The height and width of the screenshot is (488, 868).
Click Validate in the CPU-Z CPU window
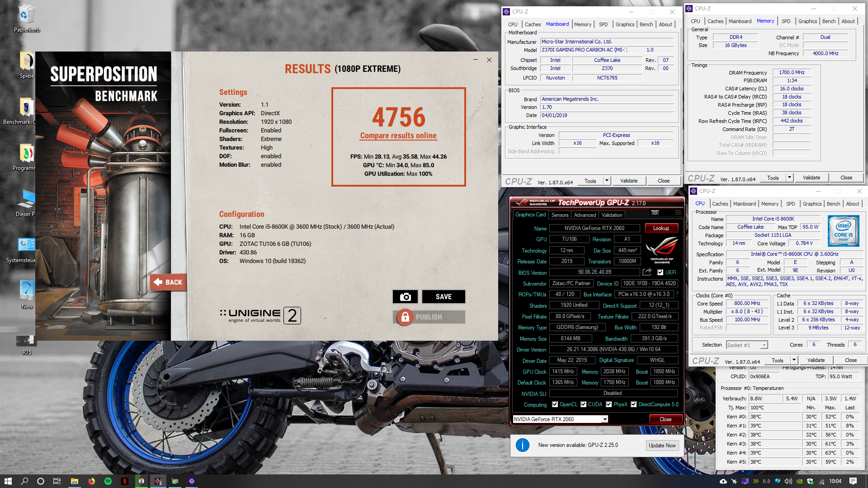pyautogui.click(x=816, y=360)
